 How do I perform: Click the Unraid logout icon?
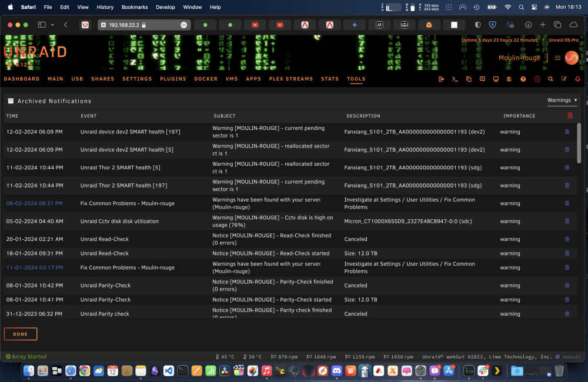click(x=441, y=79)
